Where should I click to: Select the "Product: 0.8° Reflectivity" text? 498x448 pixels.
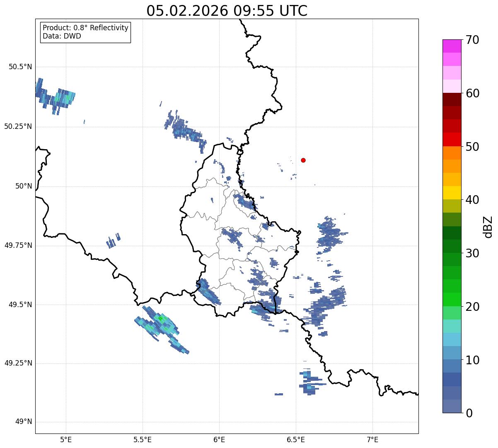[86, 28]
